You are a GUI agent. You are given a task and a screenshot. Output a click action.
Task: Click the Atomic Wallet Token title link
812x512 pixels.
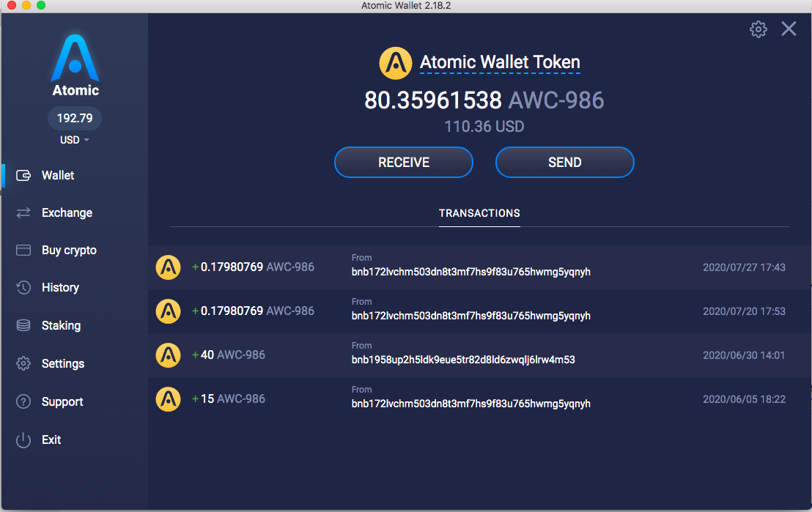pos(500,62)
